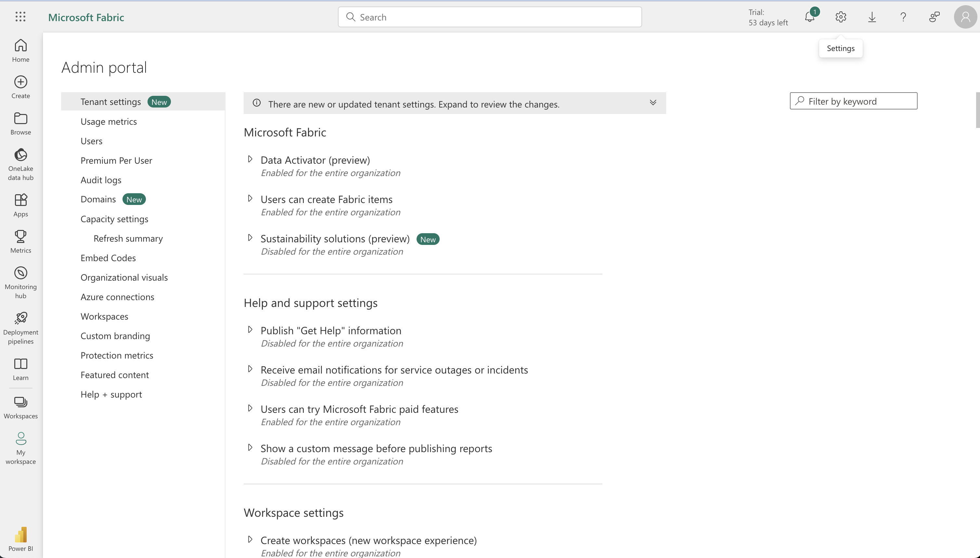Open the user account avatar
Screen dimensions: 980x558
click(965, 17)
